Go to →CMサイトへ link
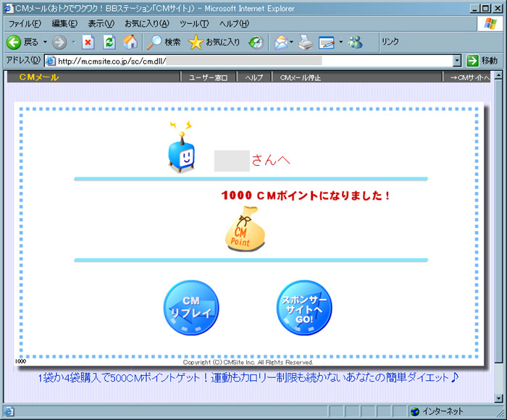 (470, 77)
